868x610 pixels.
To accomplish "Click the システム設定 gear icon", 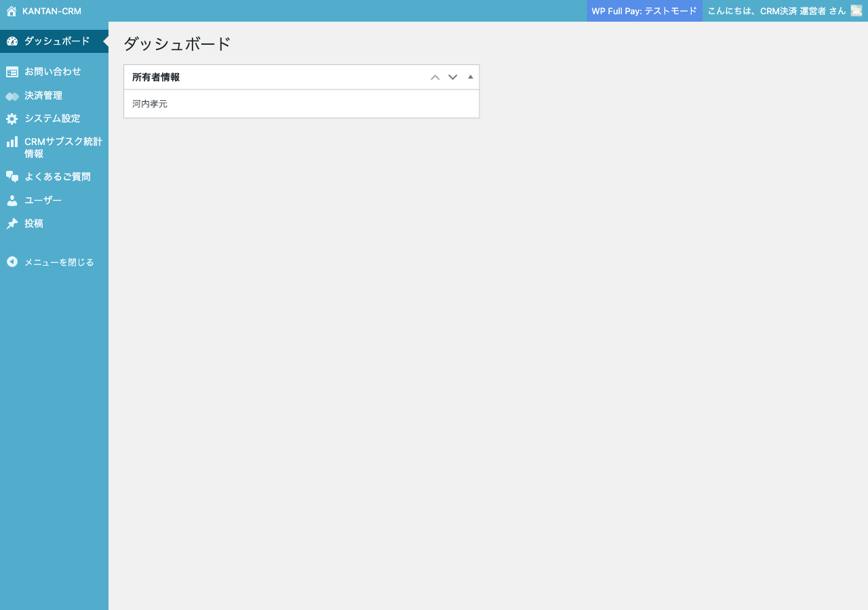I will point(12,118).
